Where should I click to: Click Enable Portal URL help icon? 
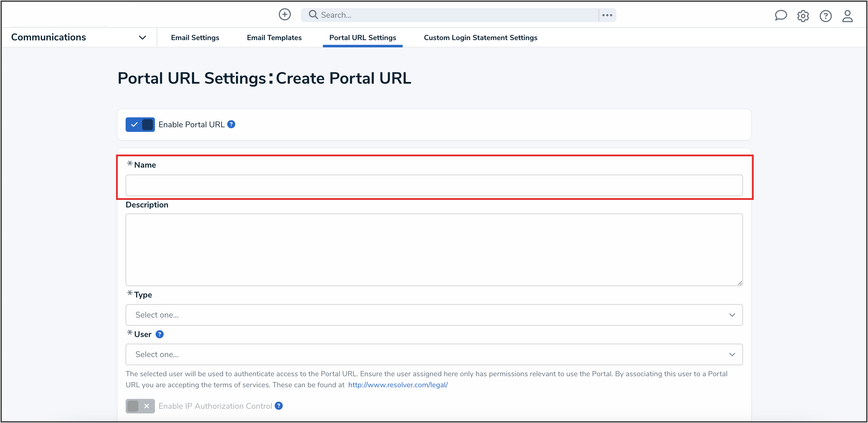[231, 124]
